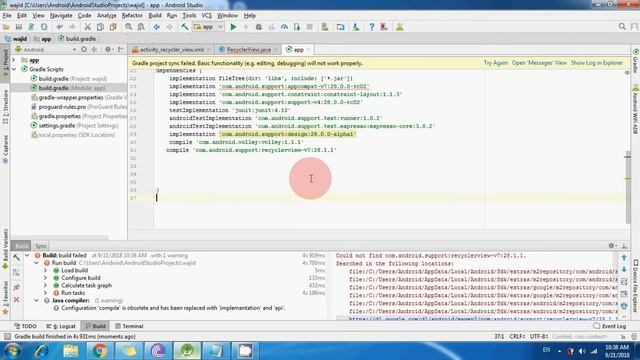Click red X icon in Build panel
Image resolution: width=640 pixels, height=360 pixels.
tap(16, 300)
